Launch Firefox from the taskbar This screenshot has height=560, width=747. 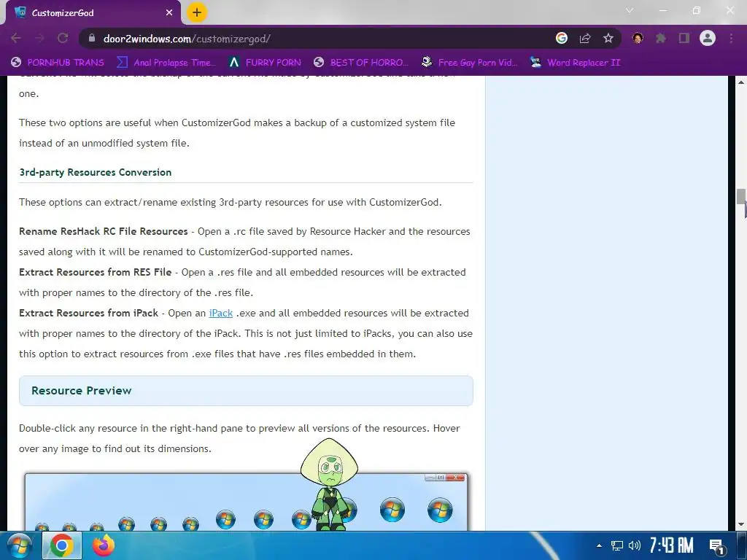(103, 545)
